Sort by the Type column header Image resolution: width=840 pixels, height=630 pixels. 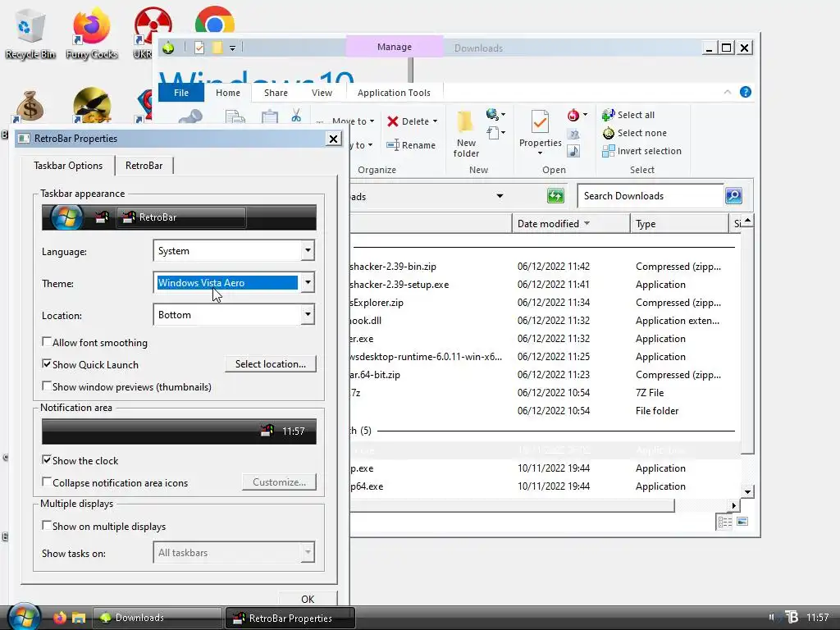[678, 223]
